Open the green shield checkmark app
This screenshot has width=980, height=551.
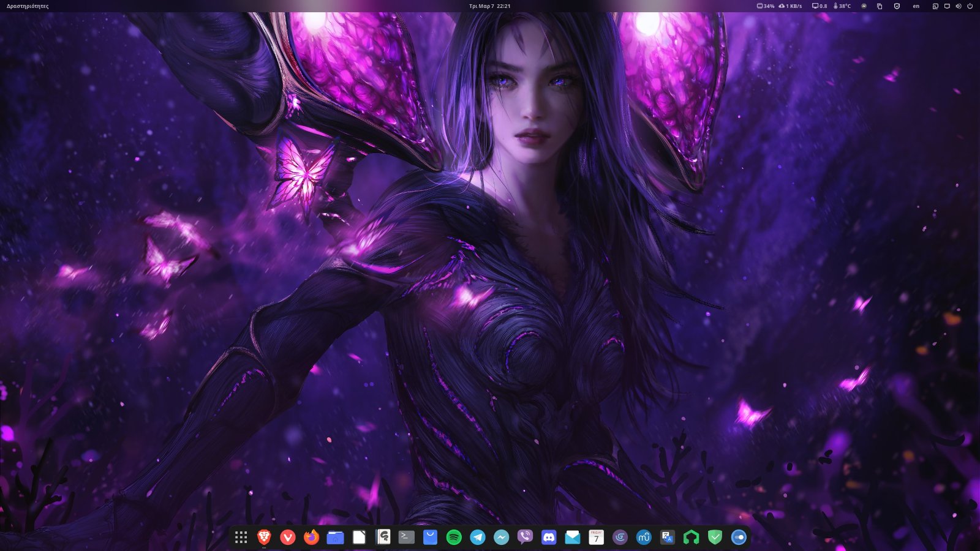click(715, 538)
